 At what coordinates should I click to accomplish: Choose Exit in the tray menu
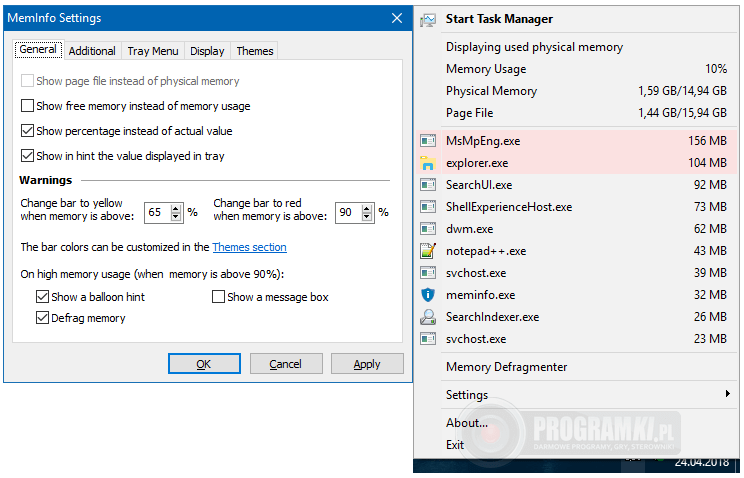coord(577,445)
